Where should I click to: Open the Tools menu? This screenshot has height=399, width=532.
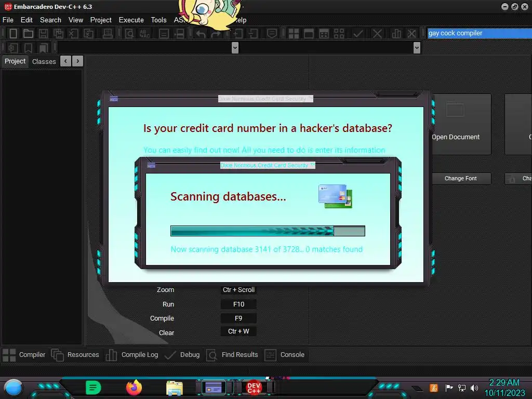(159, 20)
